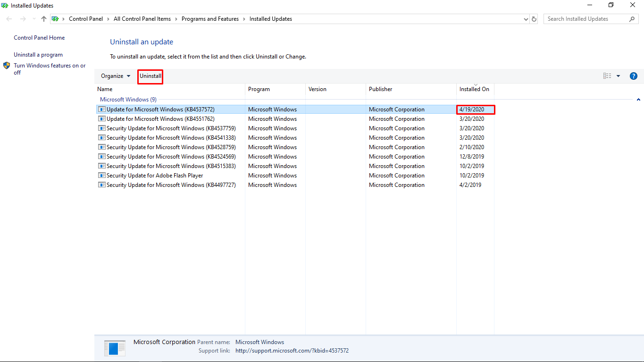Click the Up one level arrow
The width and height of the screenshot is (644, 362).
44,19
